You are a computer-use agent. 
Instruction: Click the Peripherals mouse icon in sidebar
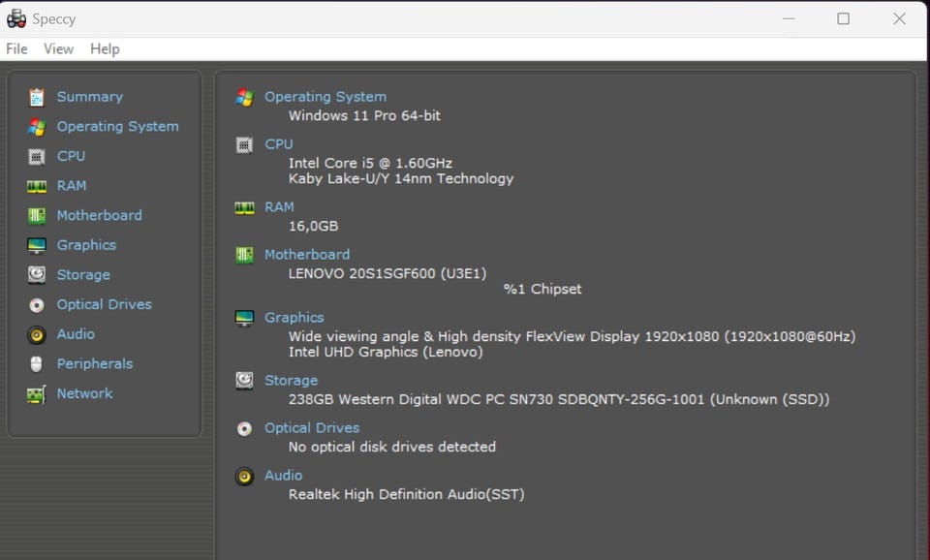coord(36,363)
